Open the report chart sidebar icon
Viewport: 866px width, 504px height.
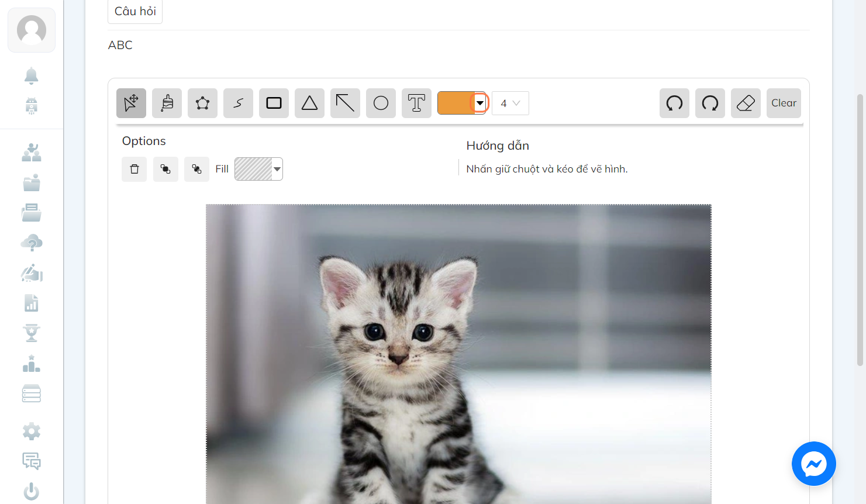(32, 303)
